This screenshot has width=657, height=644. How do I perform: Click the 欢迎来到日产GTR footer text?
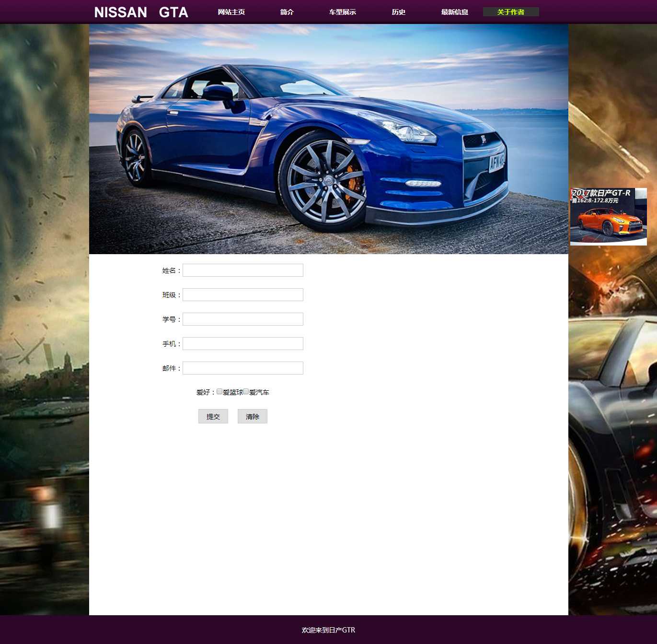tap(328, 630)
